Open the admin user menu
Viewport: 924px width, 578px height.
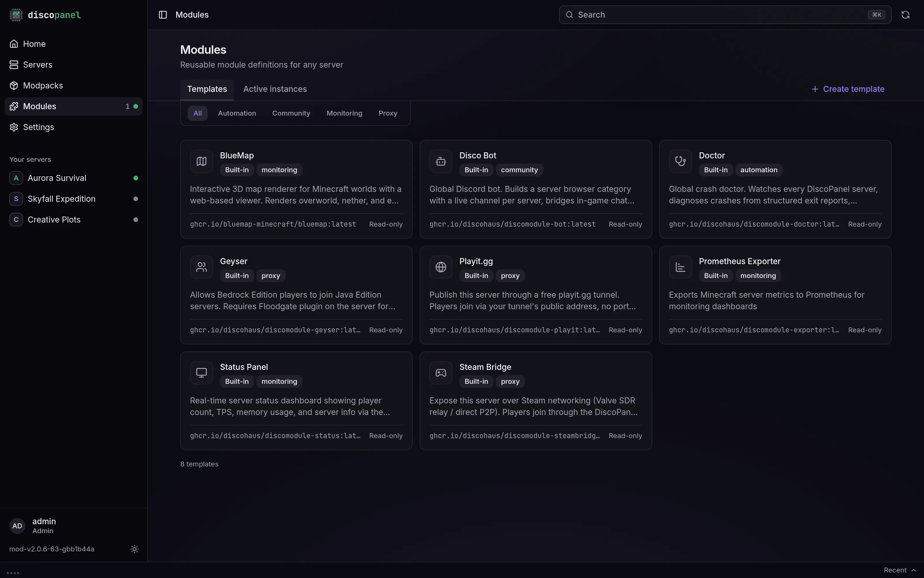pos(73,526)
